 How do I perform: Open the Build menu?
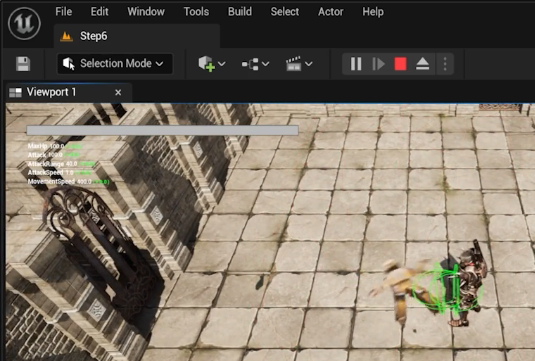240,12
